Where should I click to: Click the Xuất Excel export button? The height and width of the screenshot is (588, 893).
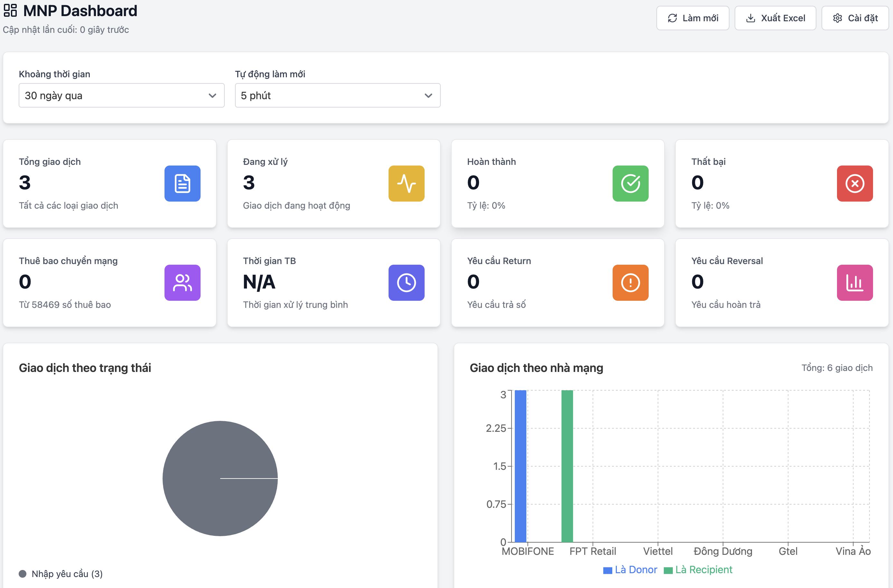click(775, 18)
